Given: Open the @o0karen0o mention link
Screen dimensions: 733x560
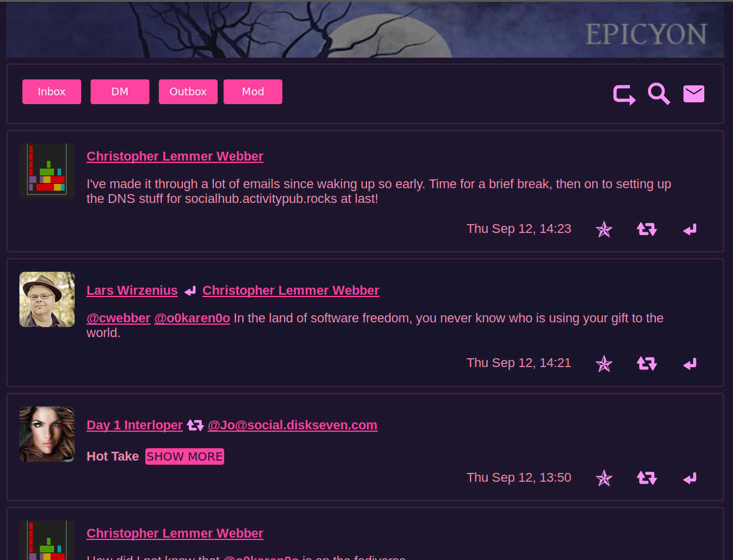Looking at the screenshot, I should (192, 318).
